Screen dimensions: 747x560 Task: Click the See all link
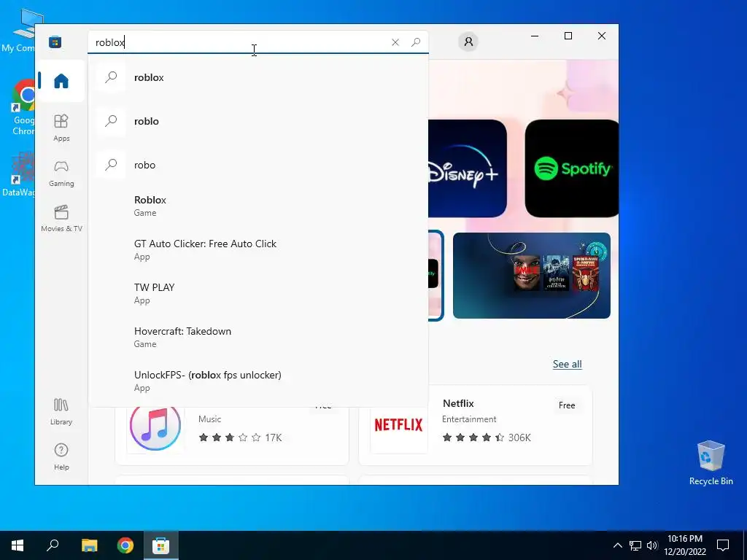coord(567,365)
